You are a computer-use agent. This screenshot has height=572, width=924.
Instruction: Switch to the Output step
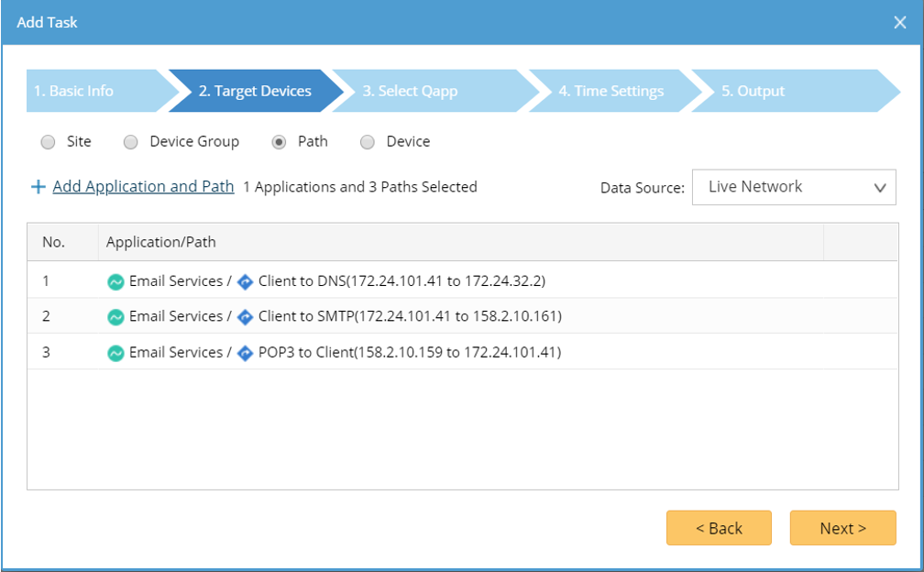pos(753,91)
